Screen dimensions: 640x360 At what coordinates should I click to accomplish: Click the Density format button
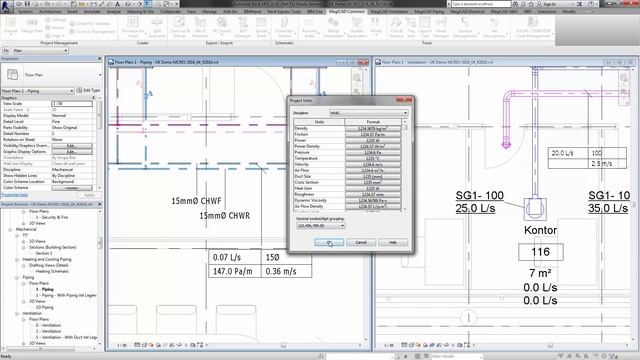[x=373, y=128]
